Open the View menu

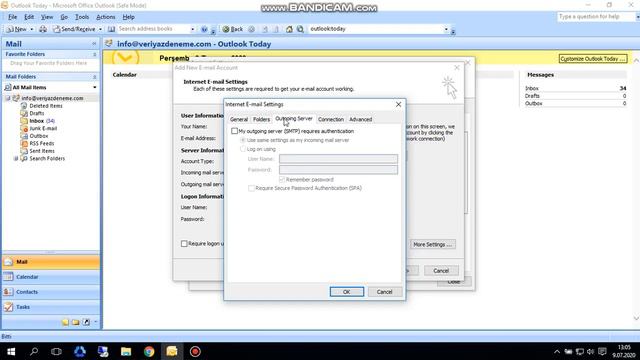tap(47, 17)
